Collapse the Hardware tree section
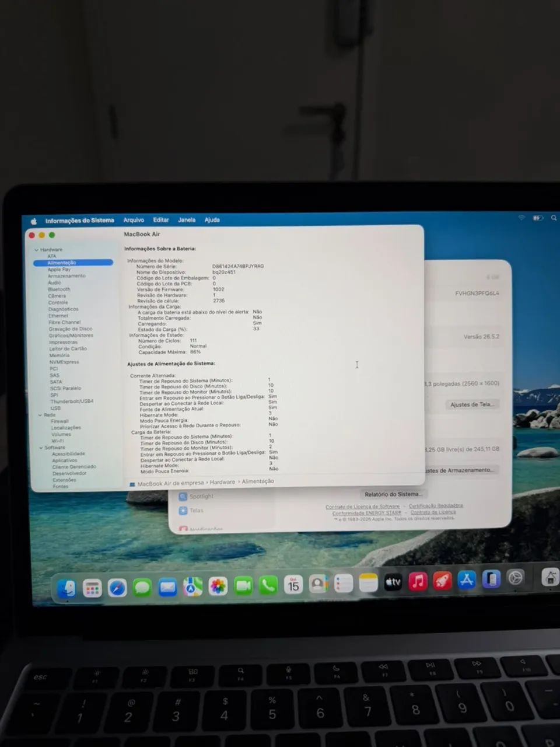Image resolution: width=560 pixels, height=747 pixels. click(x=36, y=250)
